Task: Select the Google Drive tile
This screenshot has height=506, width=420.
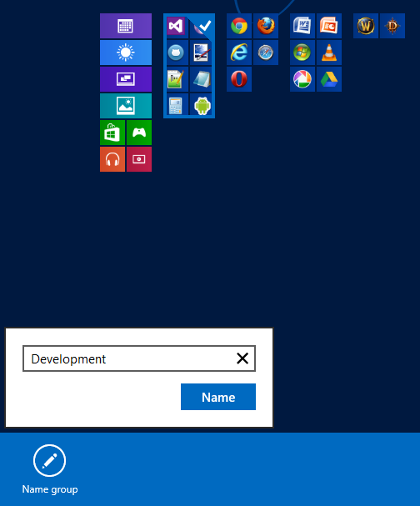Action: [x=329, y=79]
